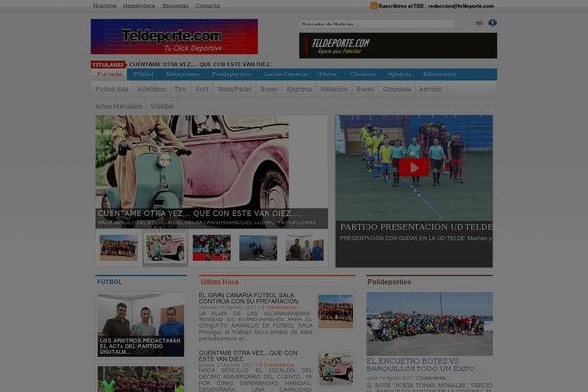Click the Última Hora section heading
Image resolution: width=588 pixels, height=392 pixels.
[x=220, y=282]
